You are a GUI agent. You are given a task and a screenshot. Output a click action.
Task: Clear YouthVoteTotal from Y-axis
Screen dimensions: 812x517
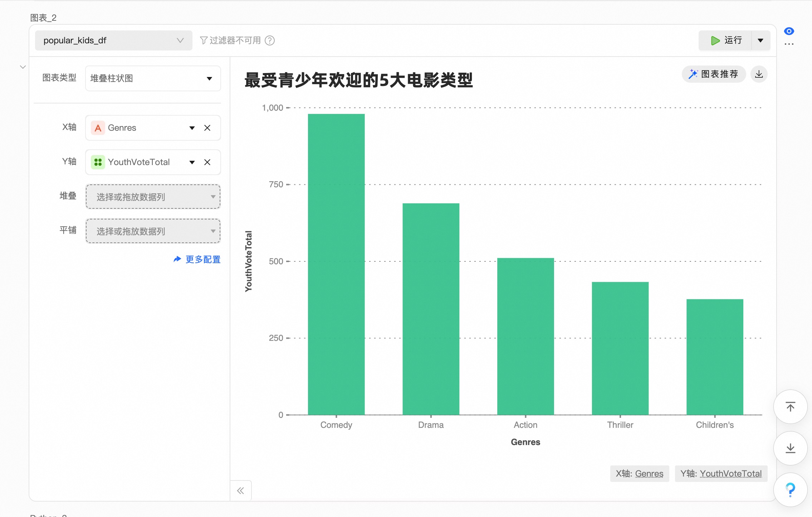(207, 162)
